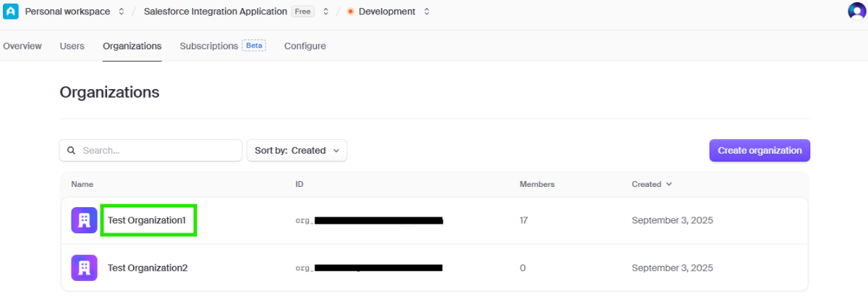Click the magnifier icon in search box
Image resolution: width=868 pixels, height=305 pixels.
click(72, 151)
